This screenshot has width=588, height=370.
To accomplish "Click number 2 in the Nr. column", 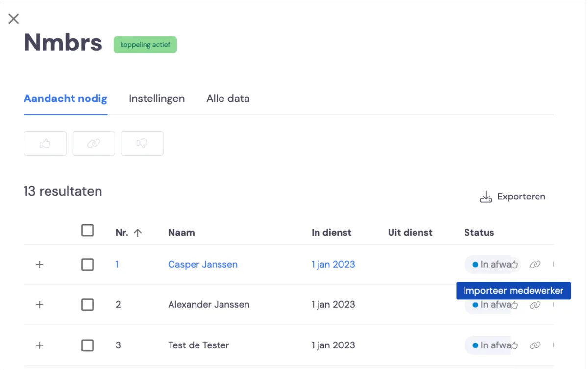I will (118, 305).
